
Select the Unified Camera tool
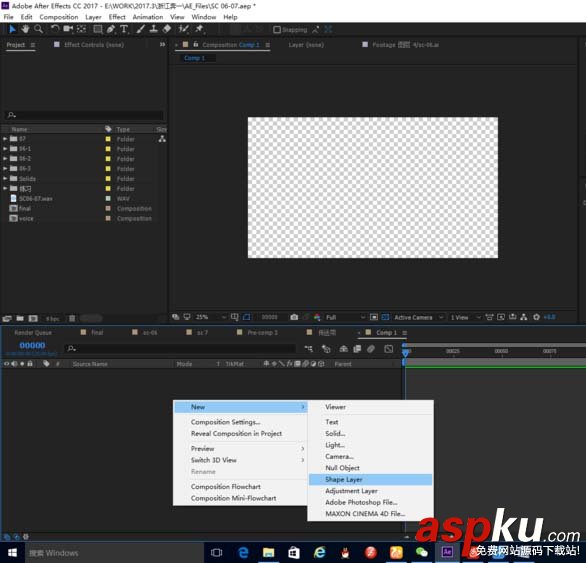pyautogui.click(x=68, y=29)
